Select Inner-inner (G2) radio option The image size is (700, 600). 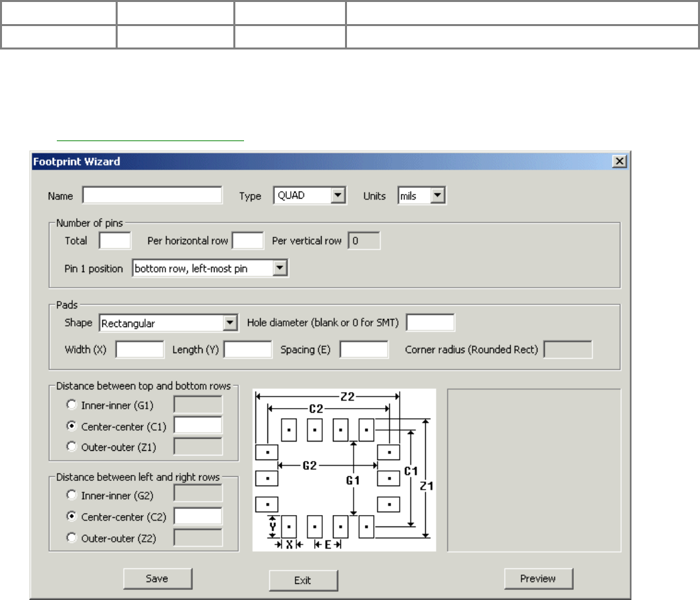pyautogui.click(x=72, y=496)
